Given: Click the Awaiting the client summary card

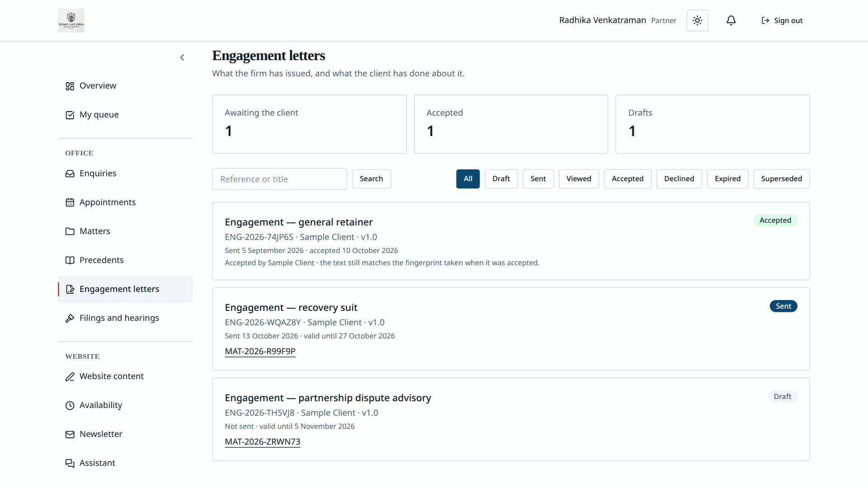Looking at the screenshot, I should click(x=309, y=124).
